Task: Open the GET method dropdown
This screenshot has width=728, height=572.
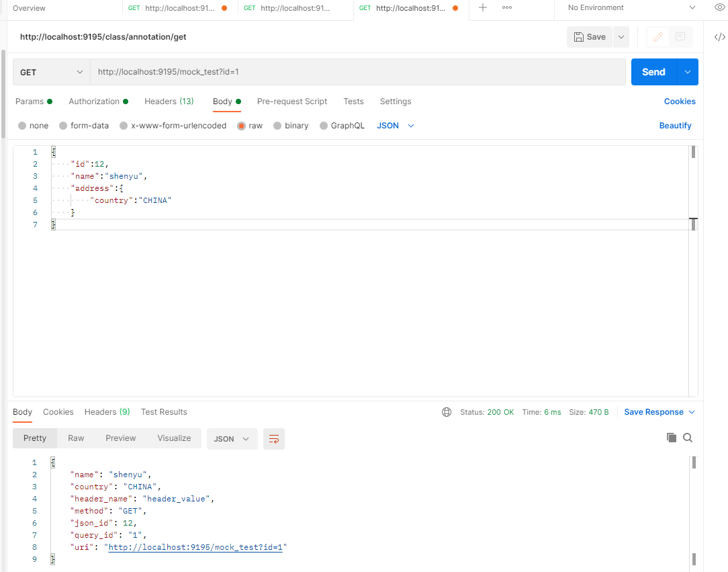Action: [x=52, y=72]
